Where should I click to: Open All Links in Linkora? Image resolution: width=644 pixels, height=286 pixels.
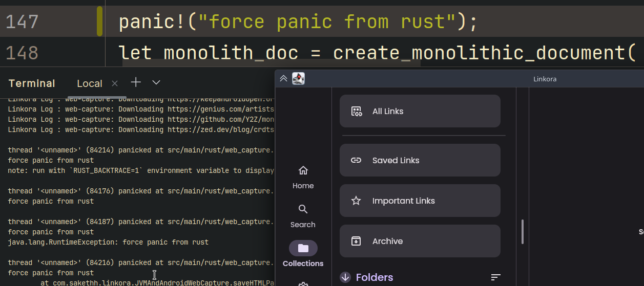(420, 111)
